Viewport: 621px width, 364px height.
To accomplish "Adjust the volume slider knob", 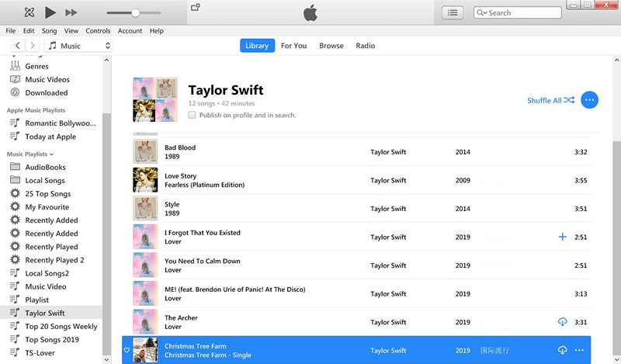I will pyautogui.click(x=135, y=12).
